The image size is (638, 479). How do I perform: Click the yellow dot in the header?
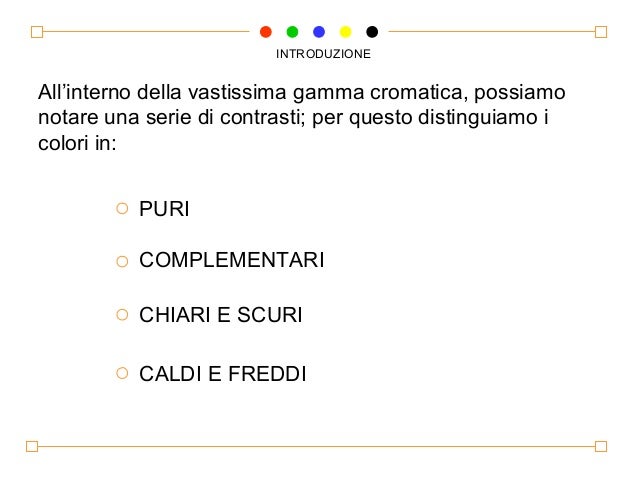click(x=345, y=32)
